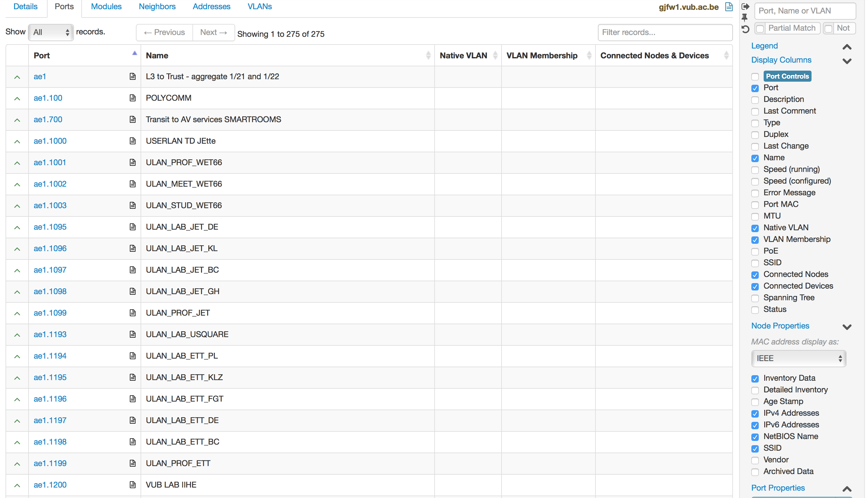Pin the sidebar using the pin icon
868x498 pixels.
pos(745,18)
